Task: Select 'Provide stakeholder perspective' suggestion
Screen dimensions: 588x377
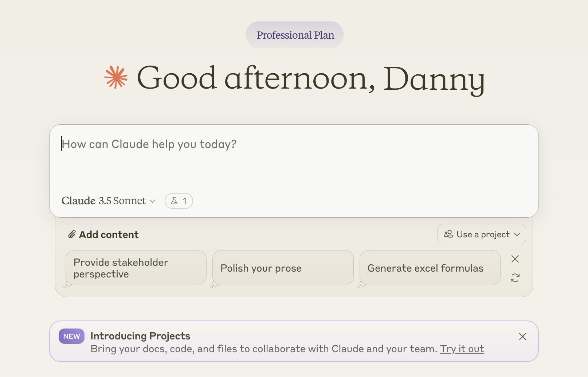Action: [136, 268]
